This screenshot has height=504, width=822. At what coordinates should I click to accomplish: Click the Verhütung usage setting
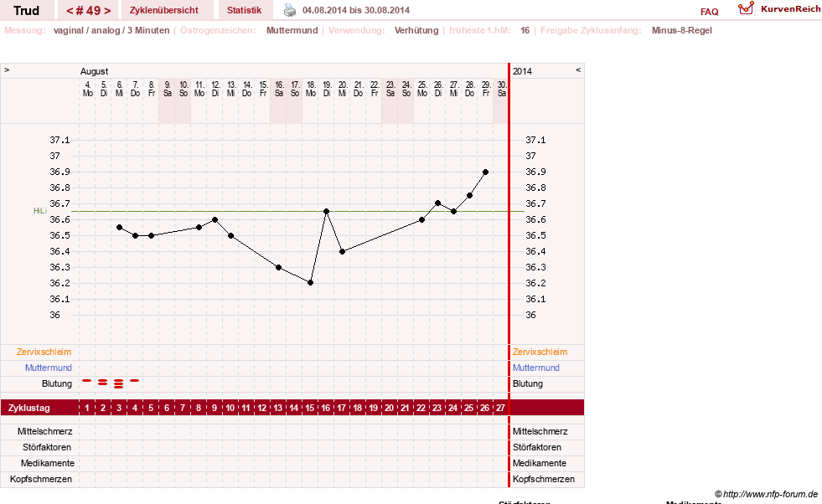click(x=416, y=30)
